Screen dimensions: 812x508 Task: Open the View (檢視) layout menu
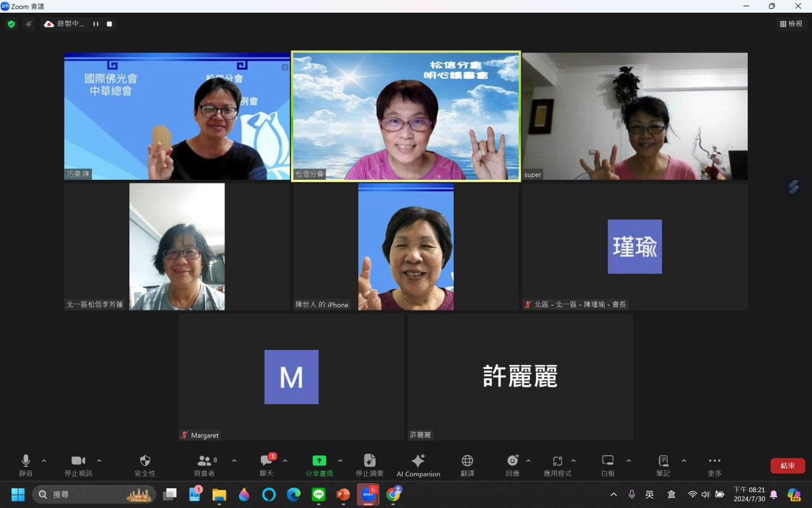click(791, 24)
